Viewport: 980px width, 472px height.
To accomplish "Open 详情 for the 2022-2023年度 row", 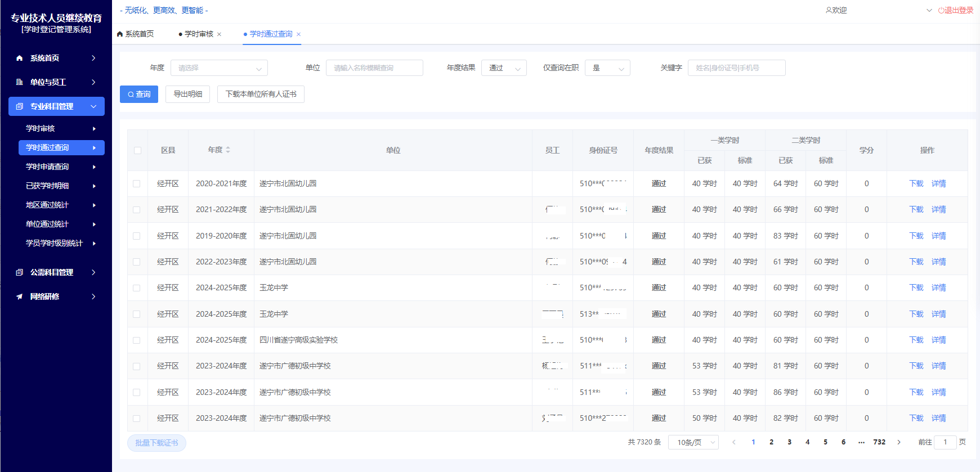I will coord(939,262).
